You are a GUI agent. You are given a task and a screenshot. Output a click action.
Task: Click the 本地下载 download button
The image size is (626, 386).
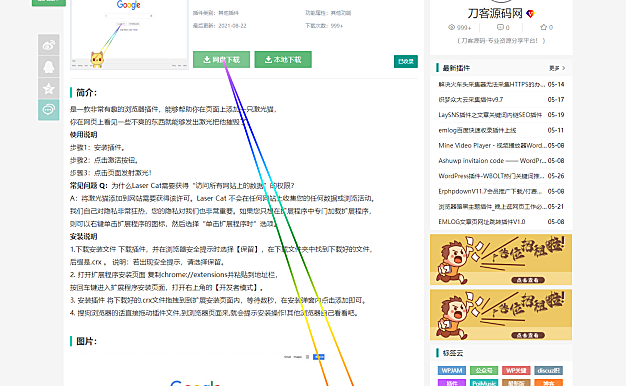coord(283,59)
